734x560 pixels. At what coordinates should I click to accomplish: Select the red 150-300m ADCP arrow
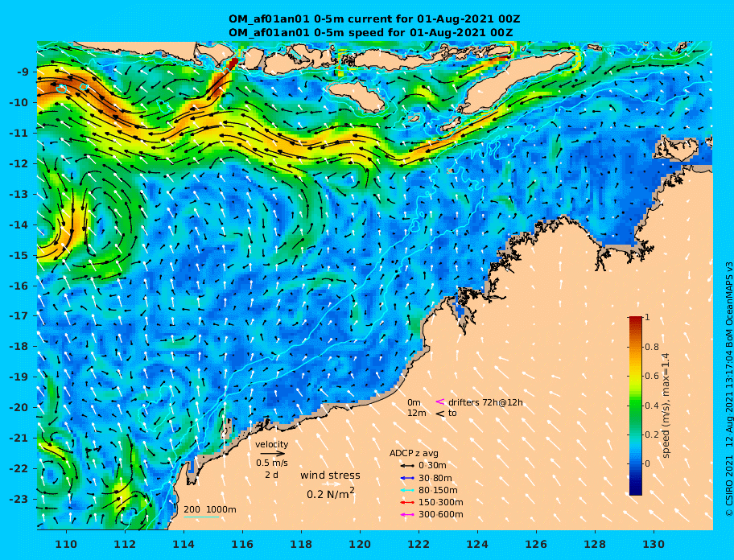point(408,502)
